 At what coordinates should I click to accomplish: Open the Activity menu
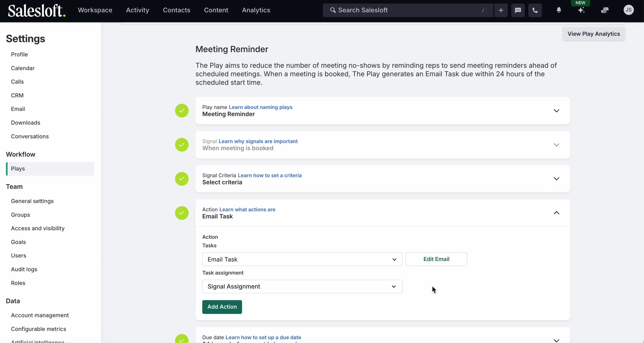pyautogui.click(x=137, y=10)
